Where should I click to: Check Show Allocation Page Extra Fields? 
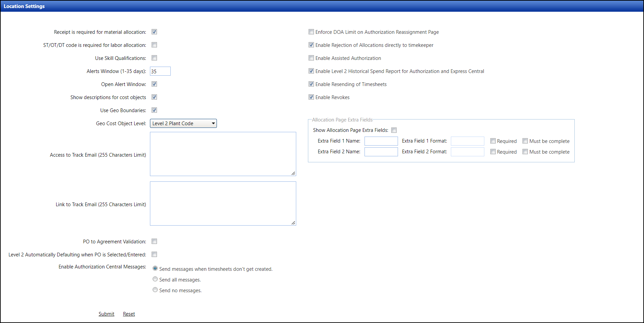tap(394, 130)
